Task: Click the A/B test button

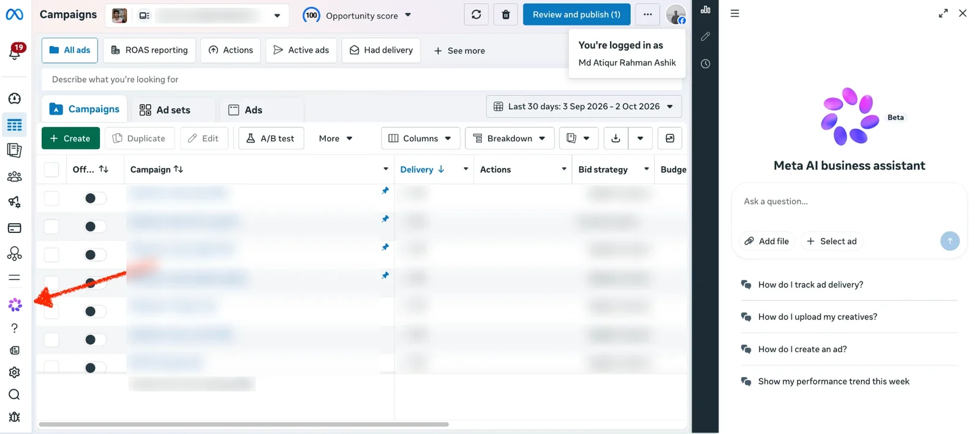Action: 270,139
